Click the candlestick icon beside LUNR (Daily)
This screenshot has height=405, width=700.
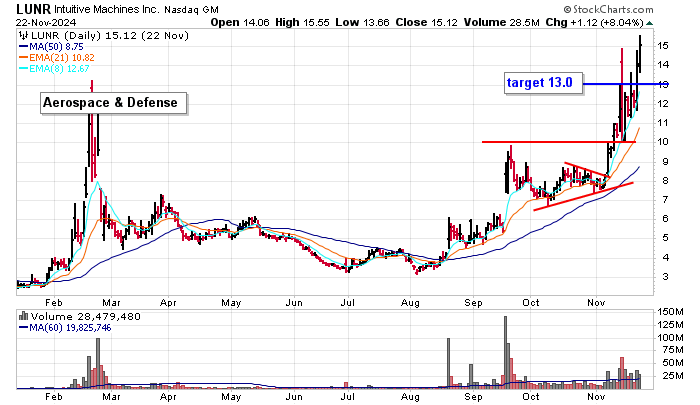pyautogui.click(x=23, y=36)
